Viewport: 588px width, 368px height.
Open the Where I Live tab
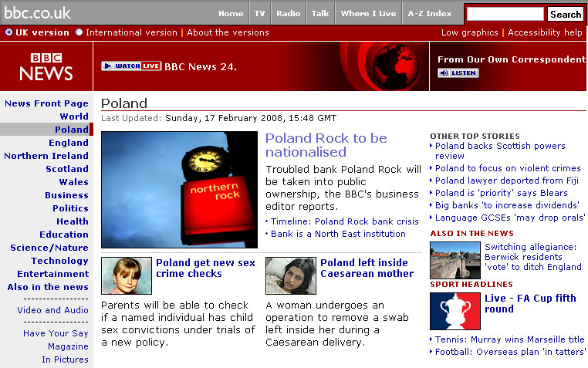point(368,14)
